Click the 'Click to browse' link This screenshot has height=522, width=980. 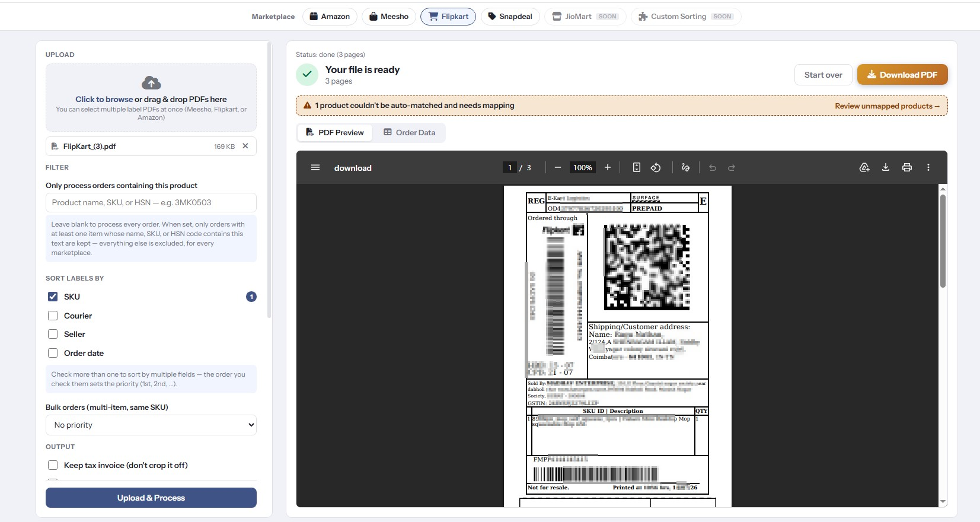tap(104, 99)
